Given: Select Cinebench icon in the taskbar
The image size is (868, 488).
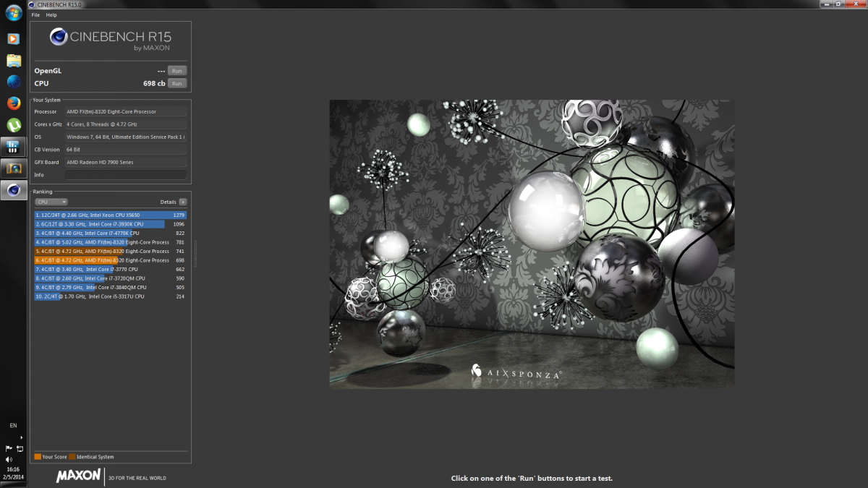Looking at the screenshot, I should pyautogui.click(x=14, y=190).
